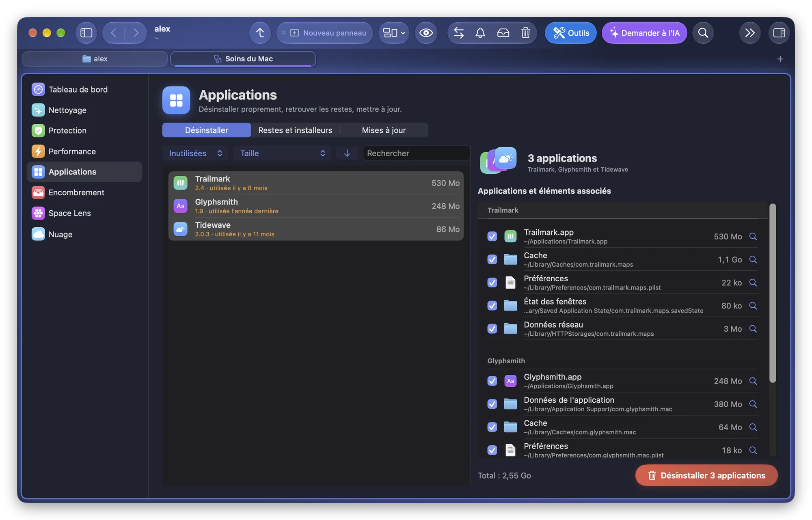Select the Tidewave app row
Viewport: 812px width, 520px height.
pos(316,229)
